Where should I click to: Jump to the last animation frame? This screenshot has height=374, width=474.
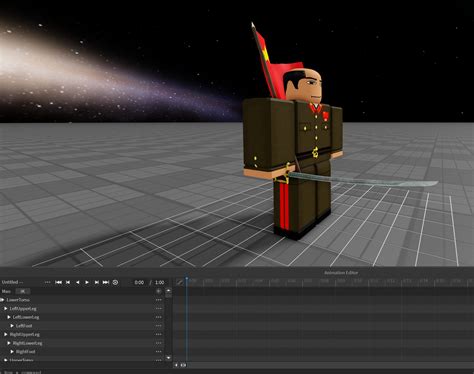(x=106, y=282)
